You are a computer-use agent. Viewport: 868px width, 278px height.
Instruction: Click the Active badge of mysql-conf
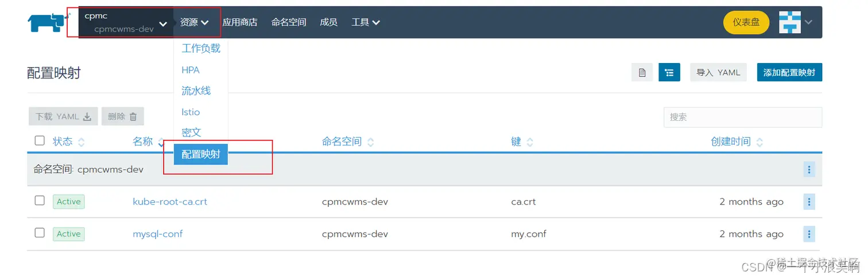[x=69, y=234]
